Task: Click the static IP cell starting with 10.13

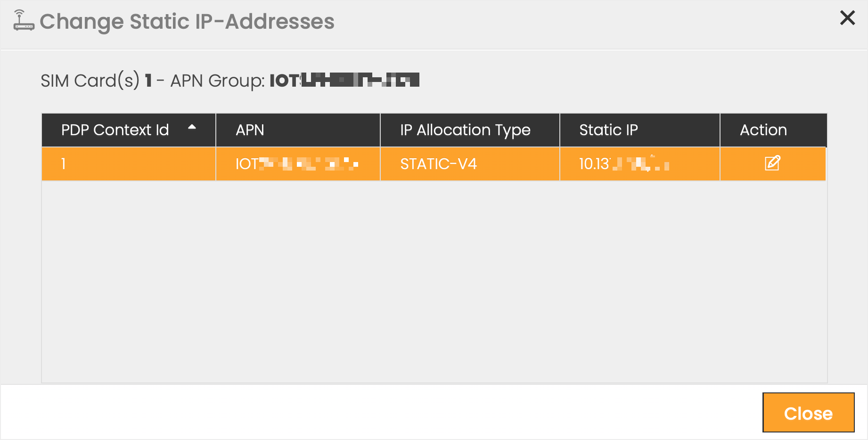Action: 623,164
